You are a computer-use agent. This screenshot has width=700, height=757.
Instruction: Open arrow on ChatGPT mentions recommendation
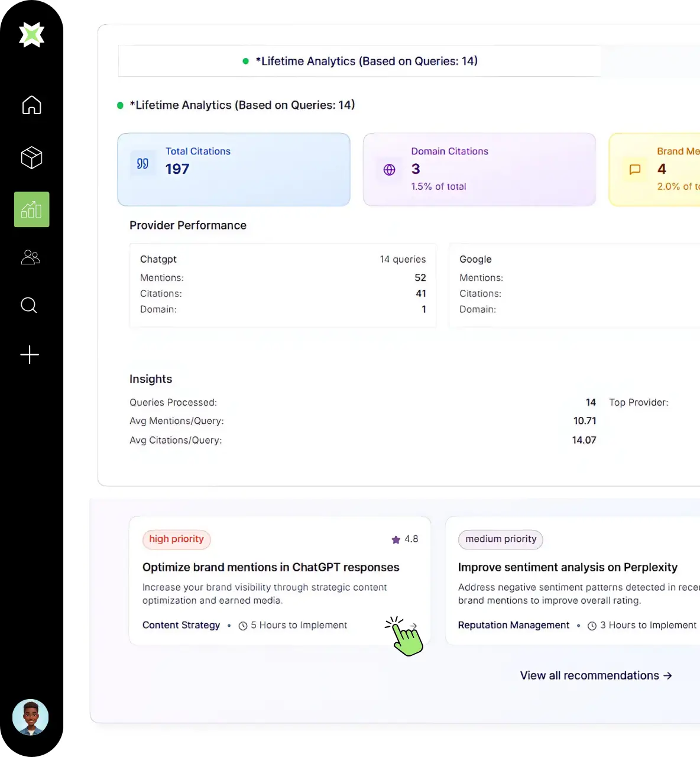point(413,626)
